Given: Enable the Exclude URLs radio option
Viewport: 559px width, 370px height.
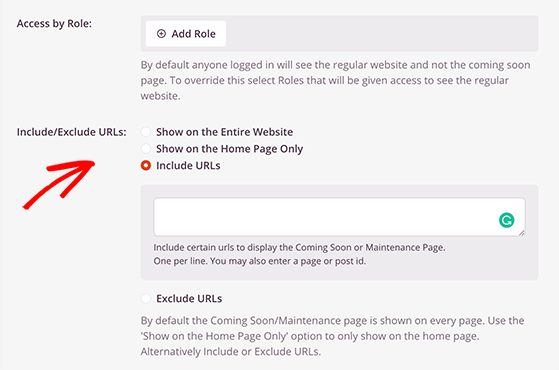Looking at the screenshot, I should pyautogui.click(x=146, y=298).
